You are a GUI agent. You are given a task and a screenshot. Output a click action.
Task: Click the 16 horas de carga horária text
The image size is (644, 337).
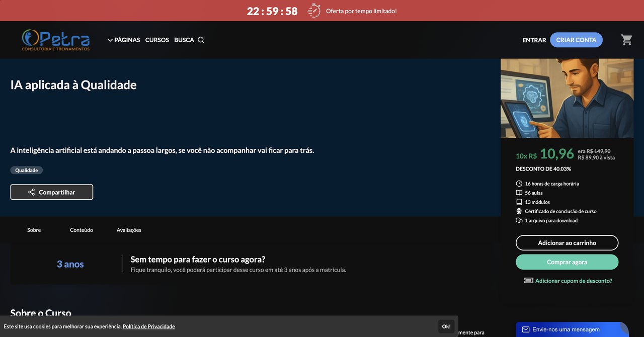click(552, 184)
